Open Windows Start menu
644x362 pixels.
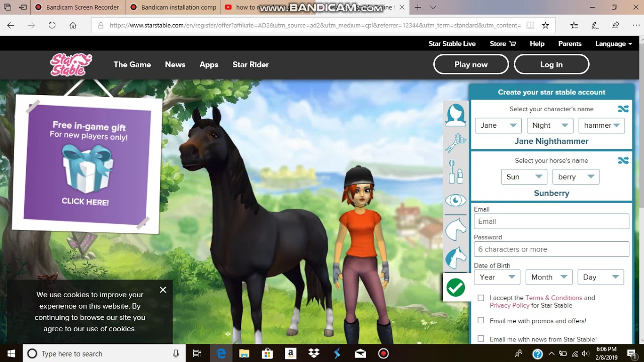click(x=11, y=353)
